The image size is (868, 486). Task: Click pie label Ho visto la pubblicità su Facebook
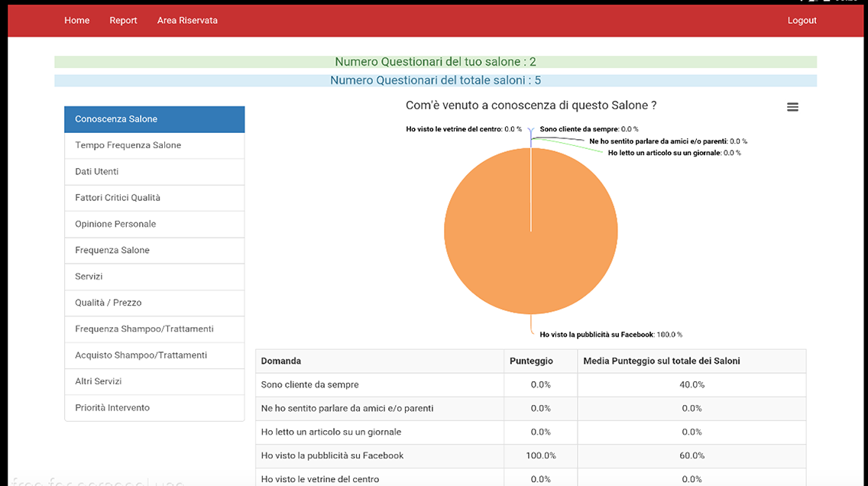click(611, 335)
